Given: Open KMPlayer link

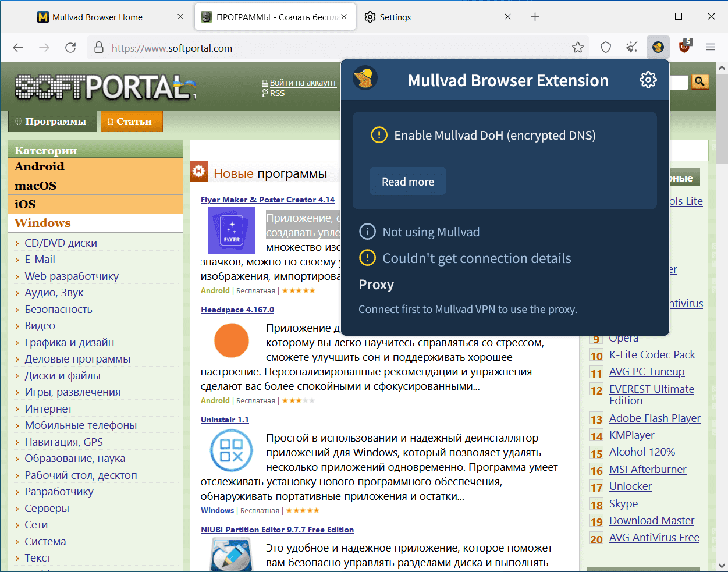Looking at the screenshot, I should tap(631, 435).
